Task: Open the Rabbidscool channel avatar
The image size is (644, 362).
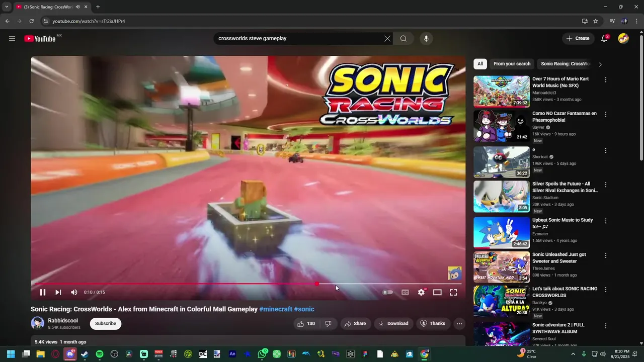Action: pyautogui.click(x=37, y=323)
